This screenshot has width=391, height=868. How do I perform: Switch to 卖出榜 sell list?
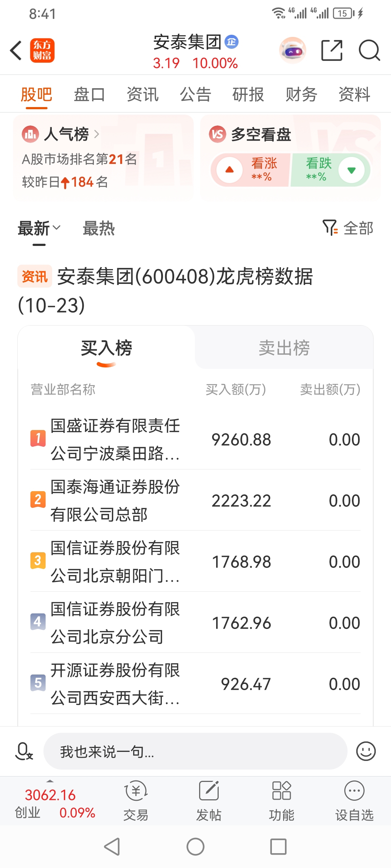tap(284, 348)
